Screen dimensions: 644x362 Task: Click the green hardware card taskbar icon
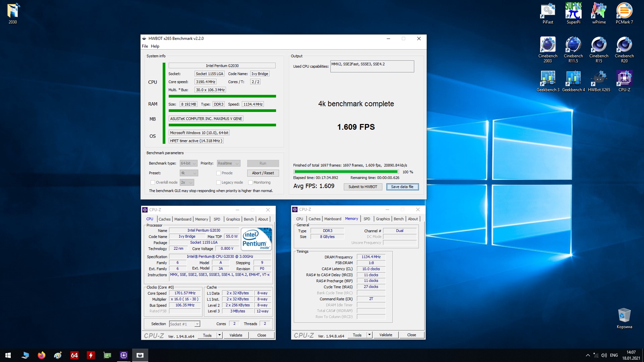coord(107,355)
